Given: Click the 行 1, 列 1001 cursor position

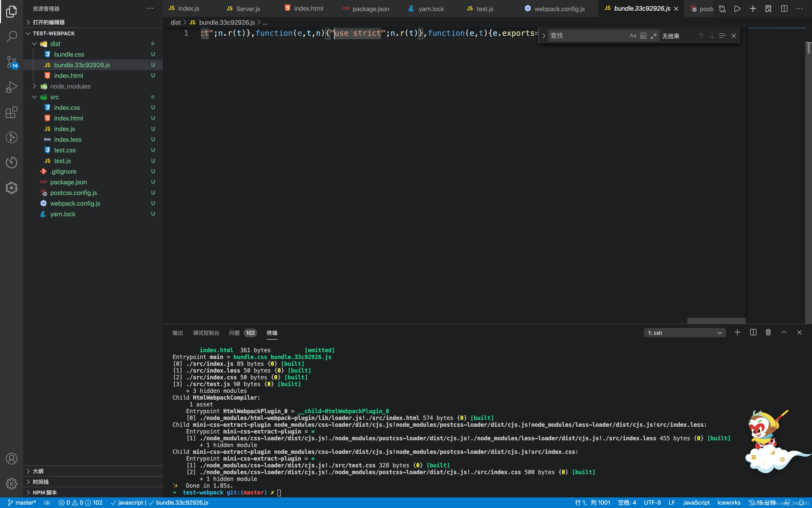Looking at the screenshot, I should click(592, 503).
